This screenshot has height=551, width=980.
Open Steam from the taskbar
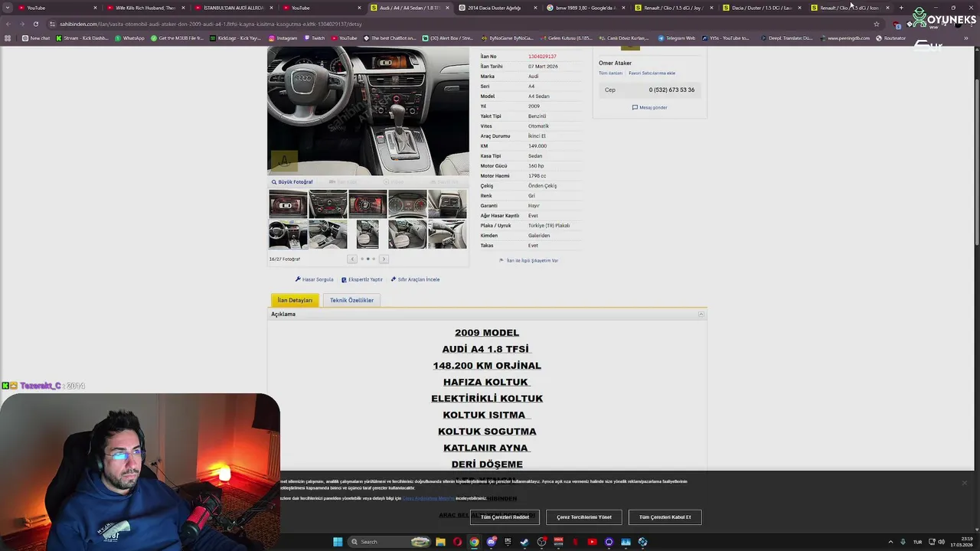tap(524, 542)
